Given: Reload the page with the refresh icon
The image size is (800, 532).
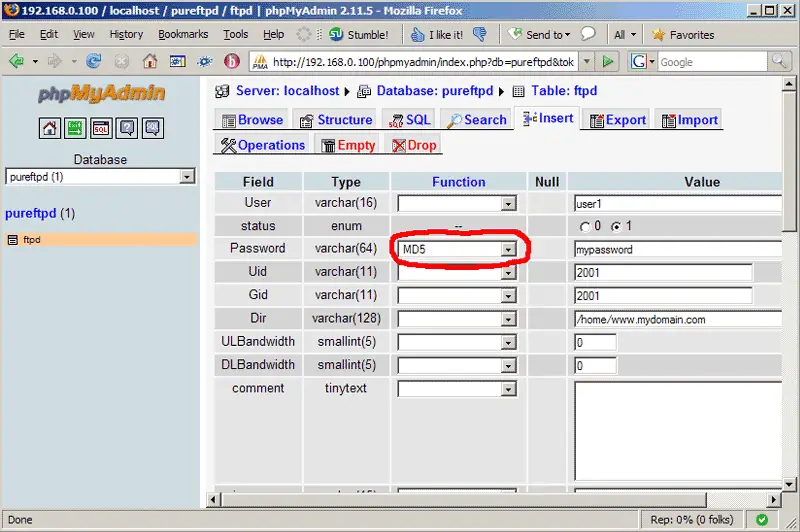Looking at the screenshot, I should tap(93, 61).
